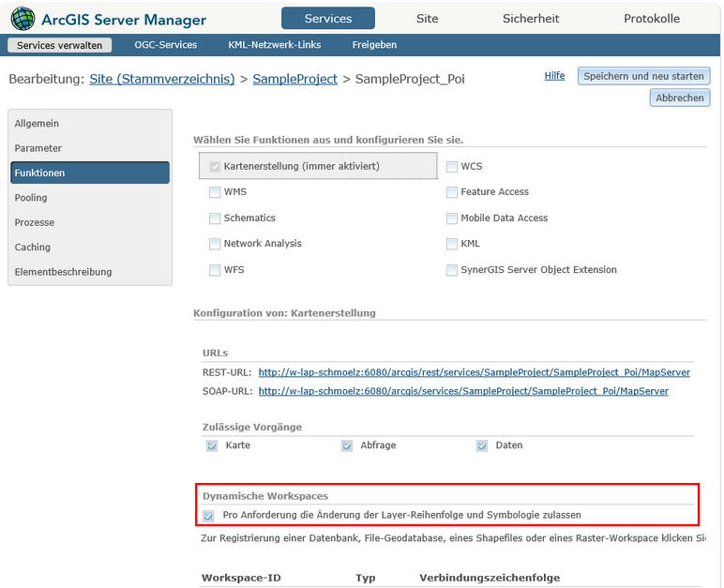Open the Hilfe link
This screenshot has height=588, width=724.
click(x=554, y=76)
